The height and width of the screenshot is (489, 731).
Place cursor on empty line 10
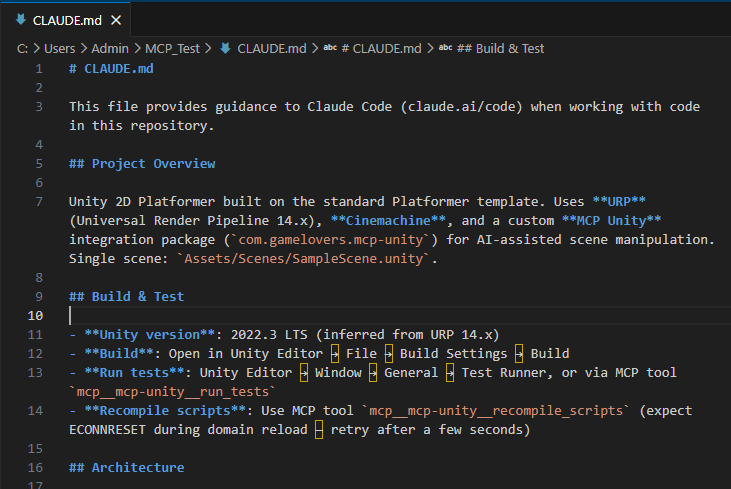(399, 316)
